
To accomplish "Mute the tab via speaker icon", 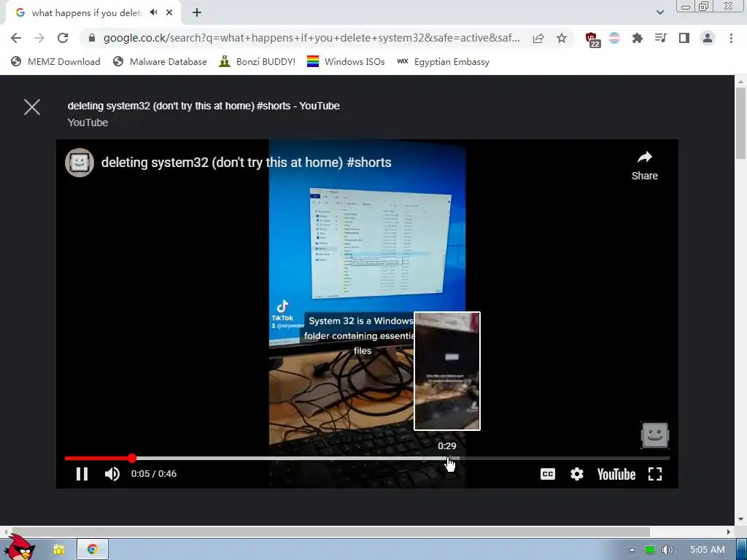I will (153, 12).
